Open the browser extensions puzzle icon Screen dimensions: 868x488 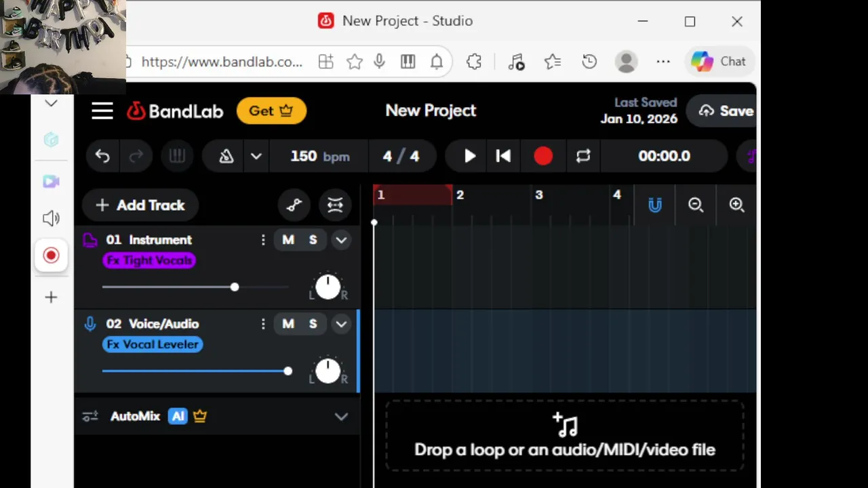474,62
